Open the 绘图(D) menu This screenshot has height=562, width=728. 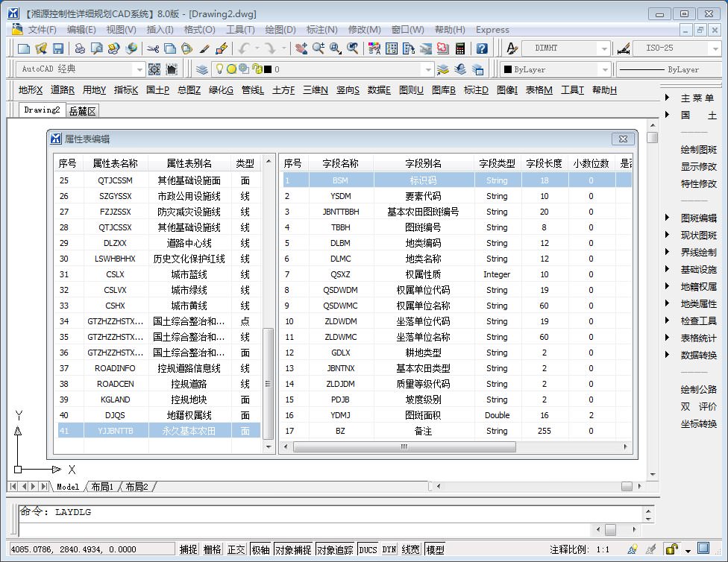coord(280,30)
